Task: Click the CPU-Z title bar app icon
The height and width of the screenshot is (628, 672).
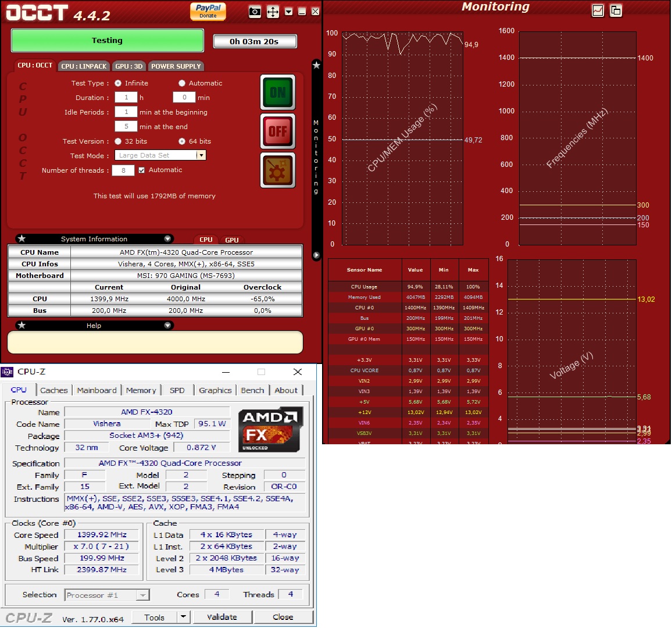Action: [8, 372]
